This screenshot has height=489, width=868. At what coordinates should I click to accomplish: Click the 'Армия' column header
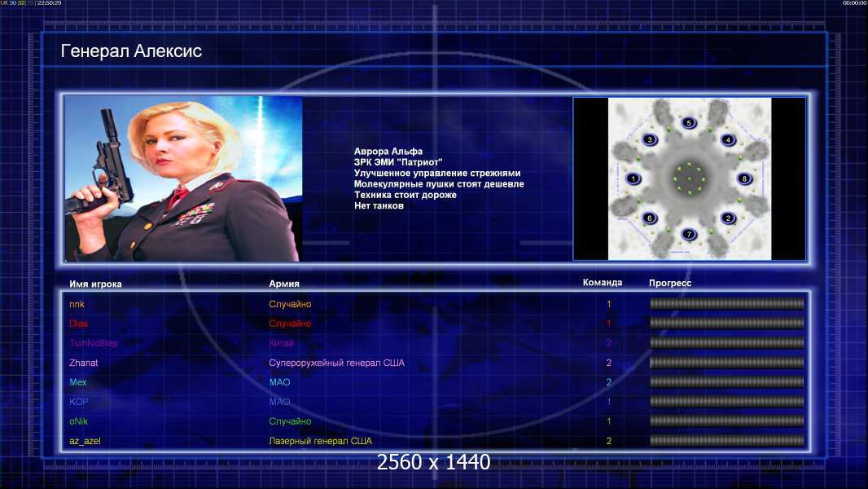point(284,284)
